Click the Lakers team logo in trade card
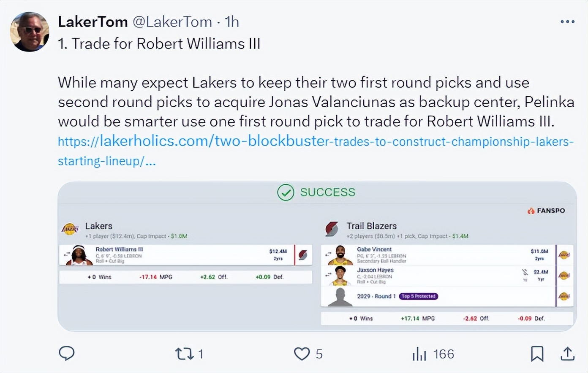588x373 pixels. pyautogui.click(x=70, y=229)
